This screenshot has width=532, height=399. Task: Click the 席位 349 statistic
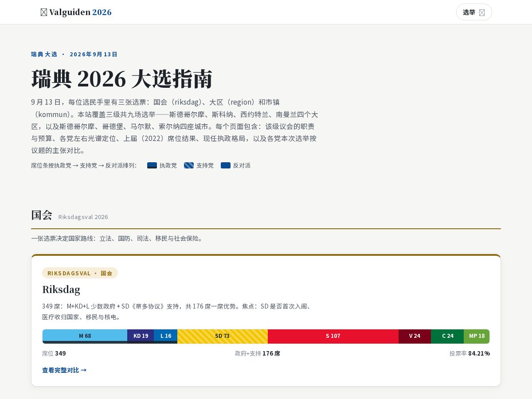(x=54, y=353)
